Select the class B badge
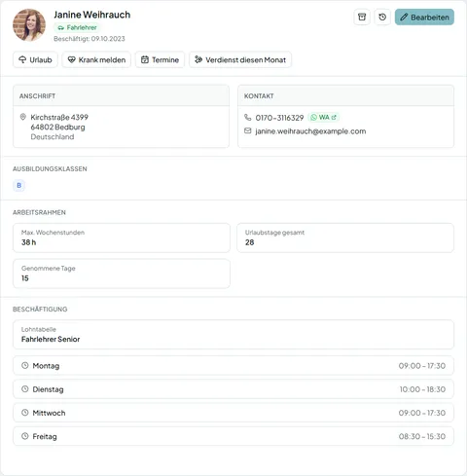 (x=18, y=185)
